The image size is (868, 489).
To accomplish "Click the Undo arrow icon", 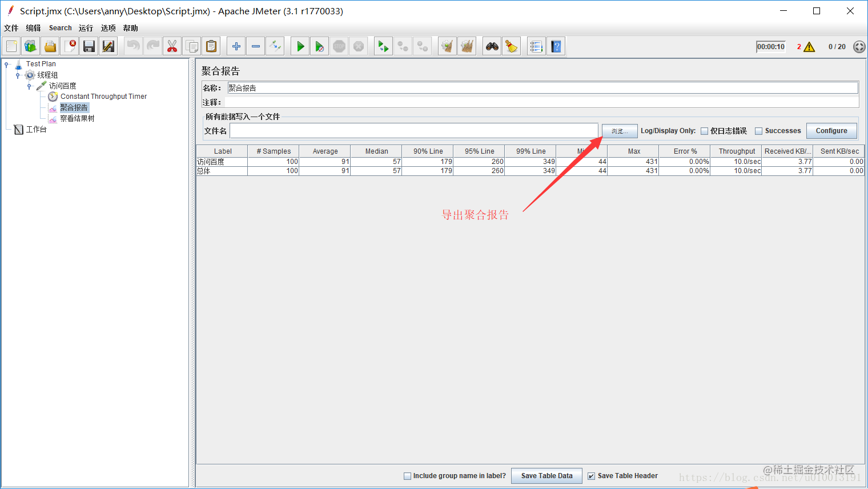I will click(x=134, y=46).
